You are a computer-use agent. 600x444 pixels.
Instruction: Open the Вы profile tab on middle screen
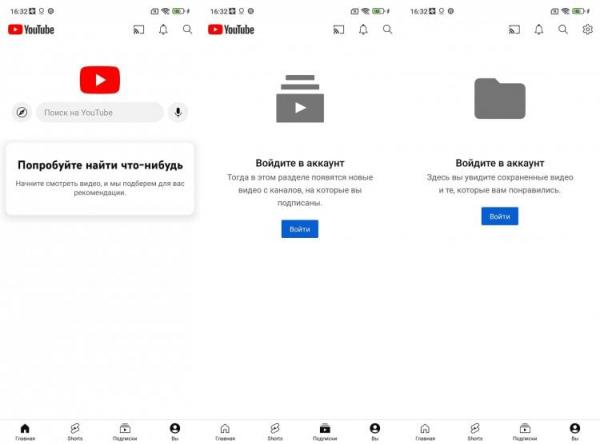(x=375, y=432)
